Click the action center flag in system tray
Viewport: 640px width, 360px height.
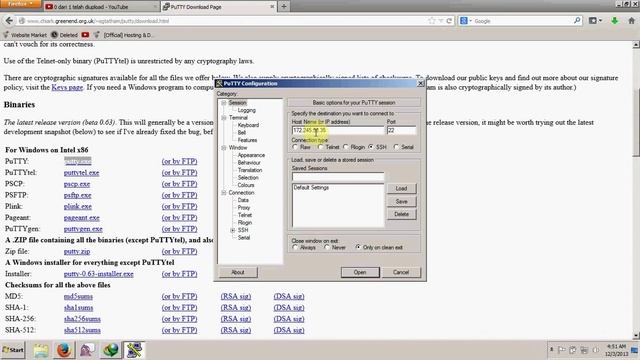[562, 350]
